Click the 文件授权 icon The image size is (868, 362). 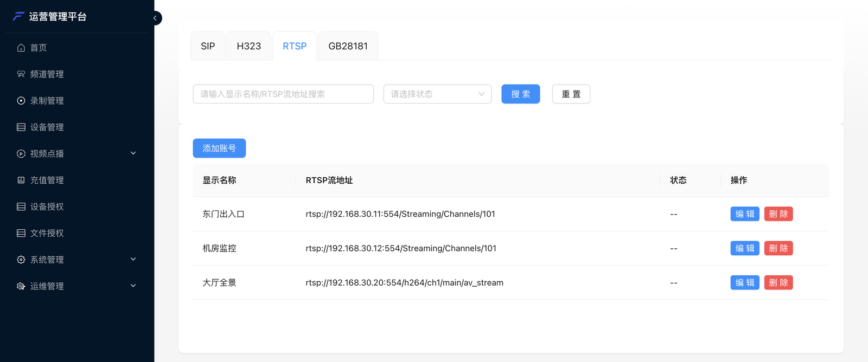coord(21,233)
